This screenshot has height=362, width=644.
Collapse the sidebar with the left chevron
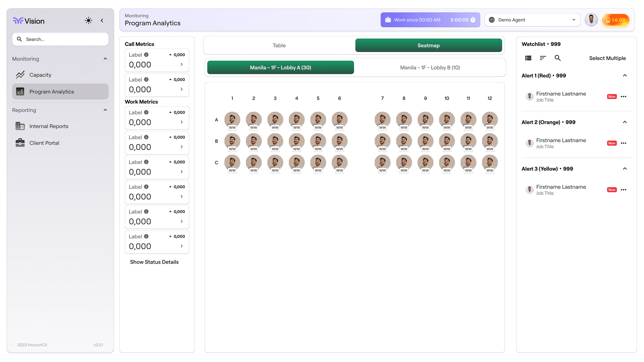pos(102,20)
